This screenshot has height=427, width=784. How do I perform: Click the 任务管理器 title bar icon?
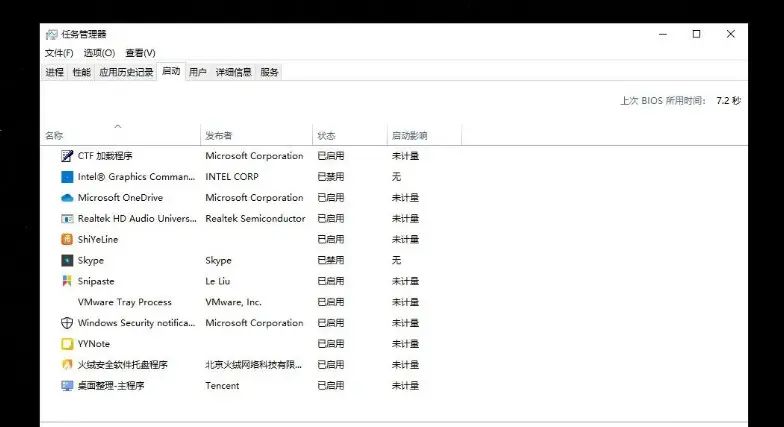[x=51, y=34]
